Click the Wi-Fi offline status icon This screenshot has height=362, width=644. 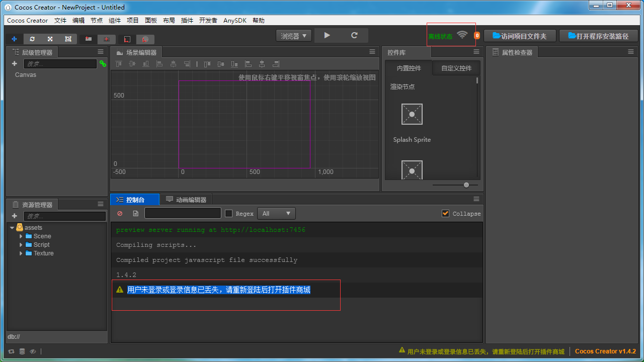(462, 35)
